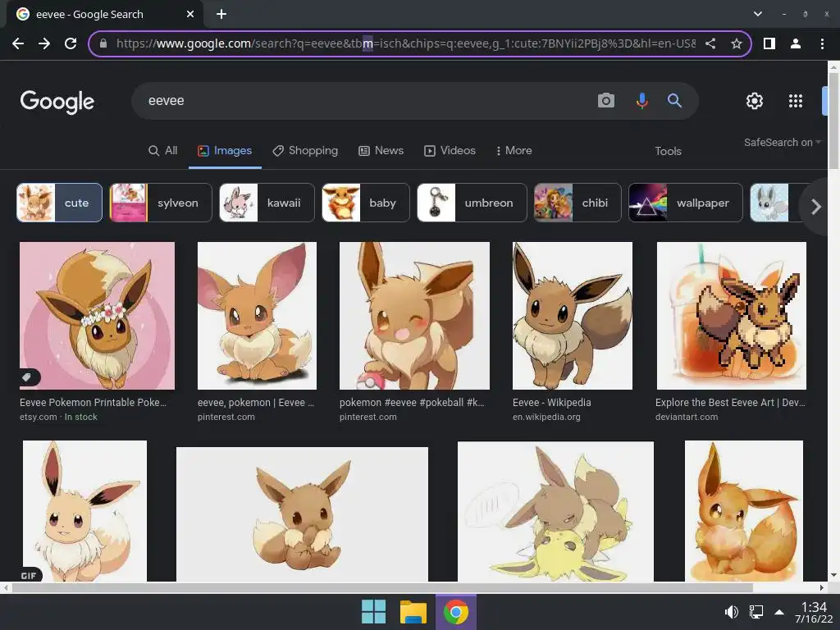
Task: Switch to the News tab
Action: (381, 151)
